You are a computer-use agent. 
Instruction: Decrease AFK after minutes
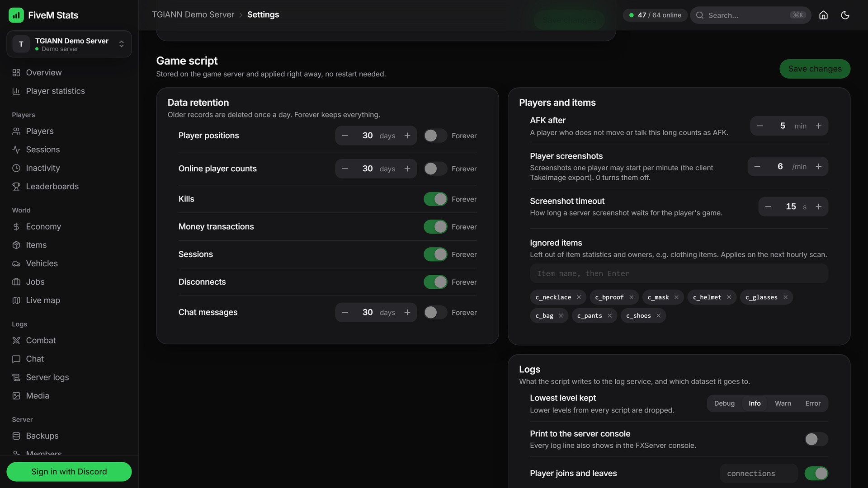click(x=760, y=126)
